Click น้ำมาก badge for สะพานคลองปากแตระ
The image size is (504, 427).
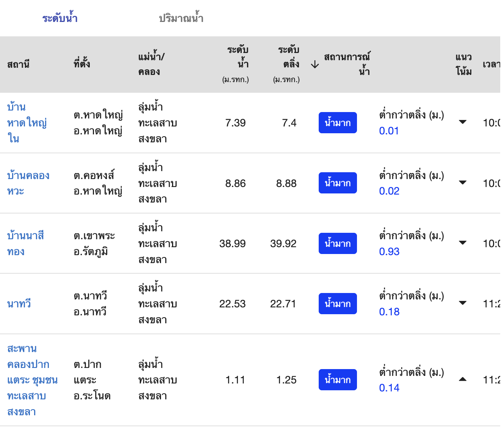(x=338, y=380)
